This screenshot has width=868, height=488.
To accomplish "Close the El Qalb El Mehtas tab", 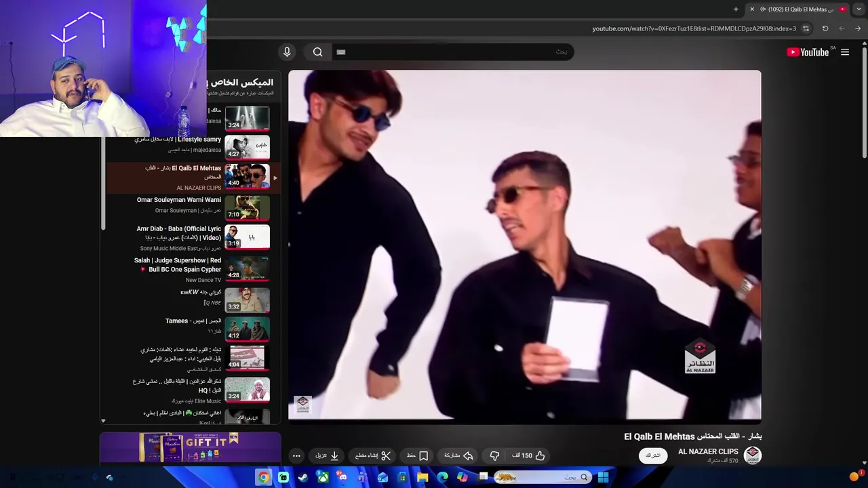I will 751,9.
